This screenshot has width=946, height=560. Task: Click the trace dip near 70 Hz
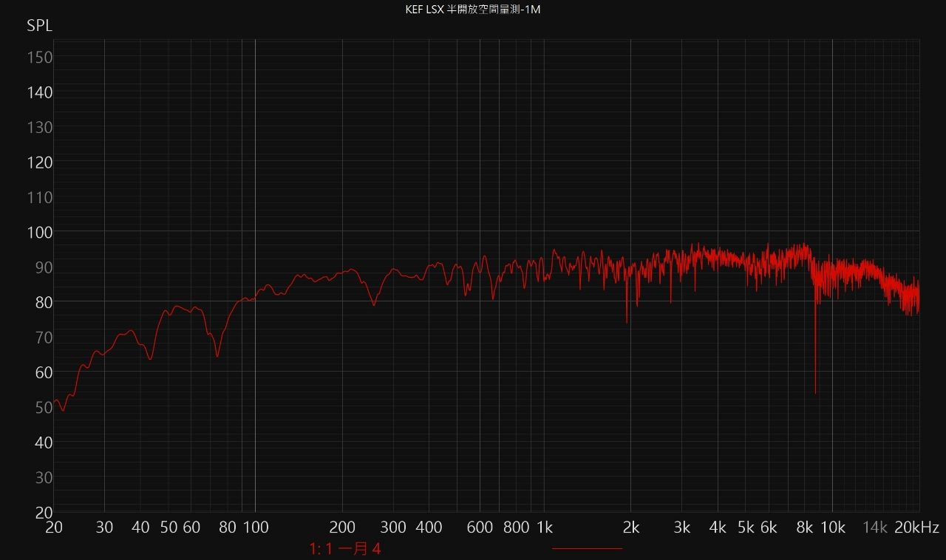point(217,356)
